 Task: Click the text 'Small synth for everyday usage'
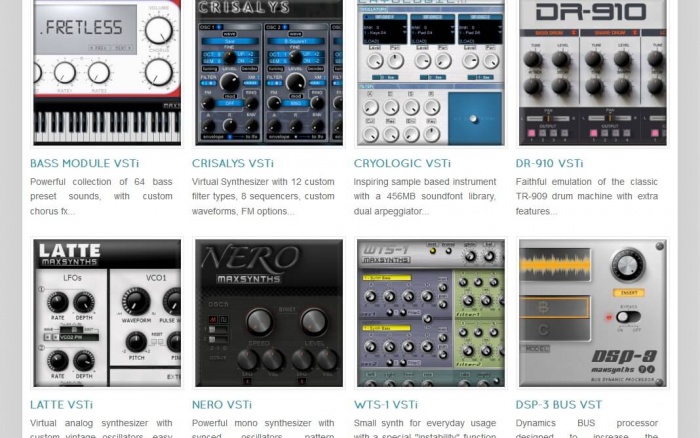point(425,423)
